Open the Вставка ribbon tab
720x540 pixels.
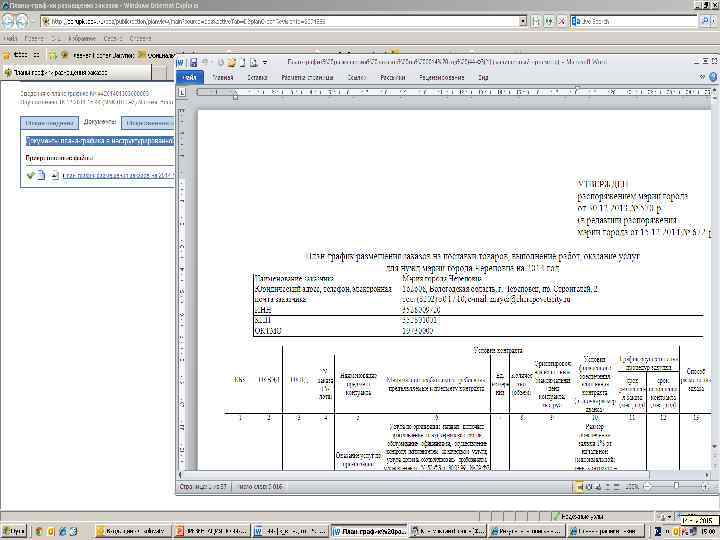point(257,78)
